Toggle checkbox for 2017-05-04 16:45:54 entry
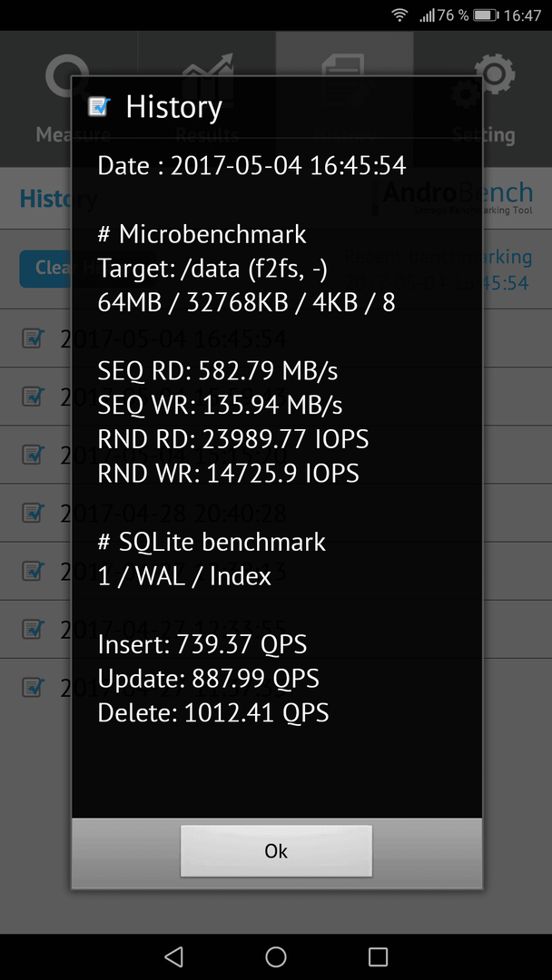This screenshot has width=552, height=980. (x=33, y=338)
